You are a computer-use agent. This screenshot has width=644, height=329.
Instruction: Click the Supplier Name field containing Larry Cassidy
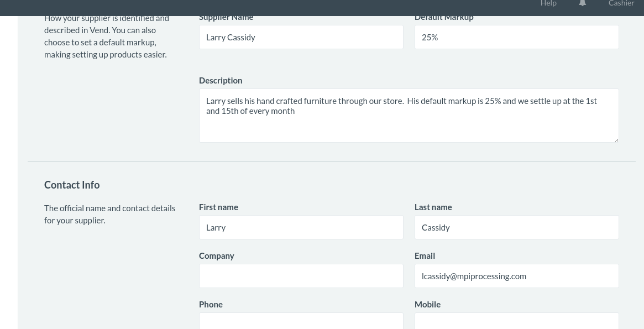301,37
